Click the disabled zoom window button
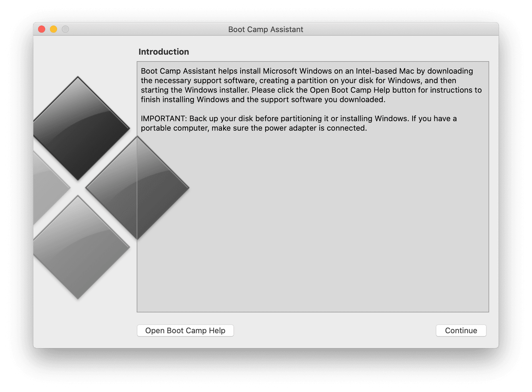Viewport: 532px width, 392px height. pyautogui.click(x=66, y=29)
